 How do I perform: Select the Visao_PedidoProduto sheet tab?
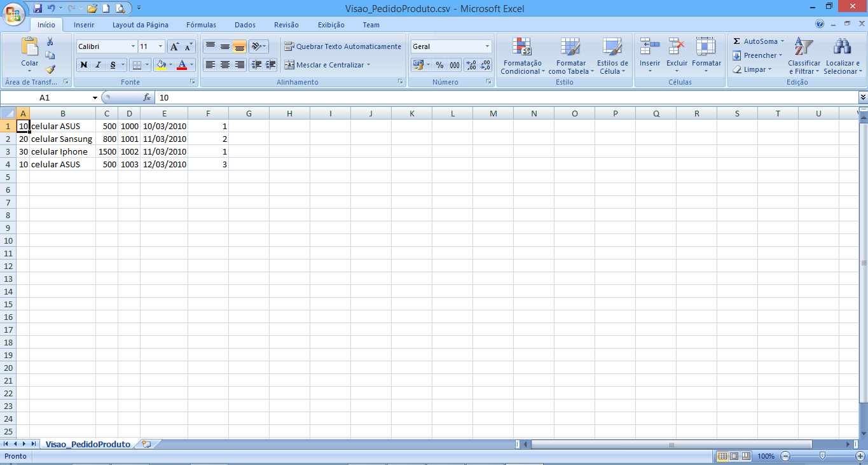coord(88,444)
